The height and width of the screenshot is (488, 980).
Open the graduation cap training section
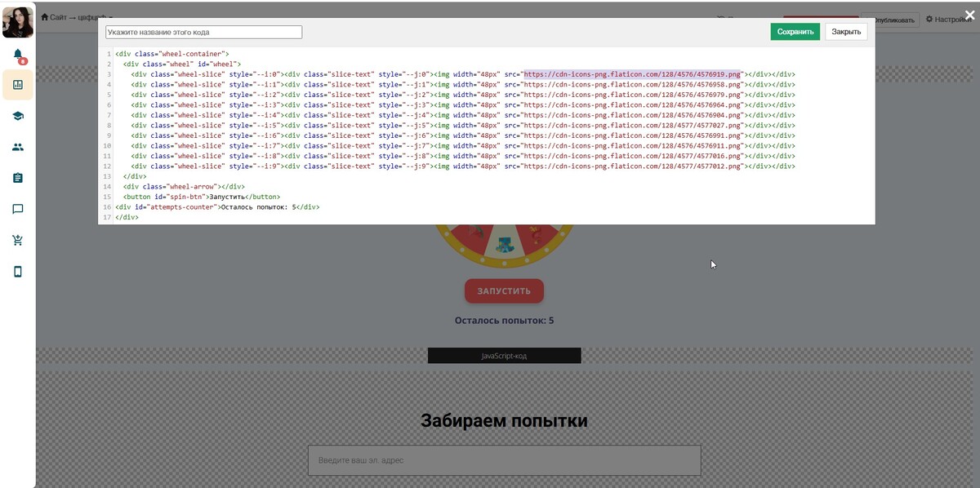tap(18, 116)
